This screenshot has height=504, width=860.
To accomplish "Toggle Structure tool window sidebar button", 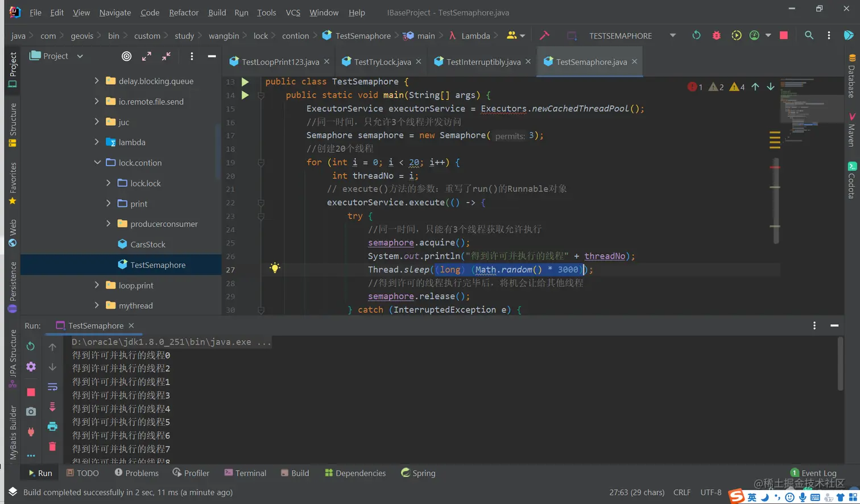I will coord(13,125).
